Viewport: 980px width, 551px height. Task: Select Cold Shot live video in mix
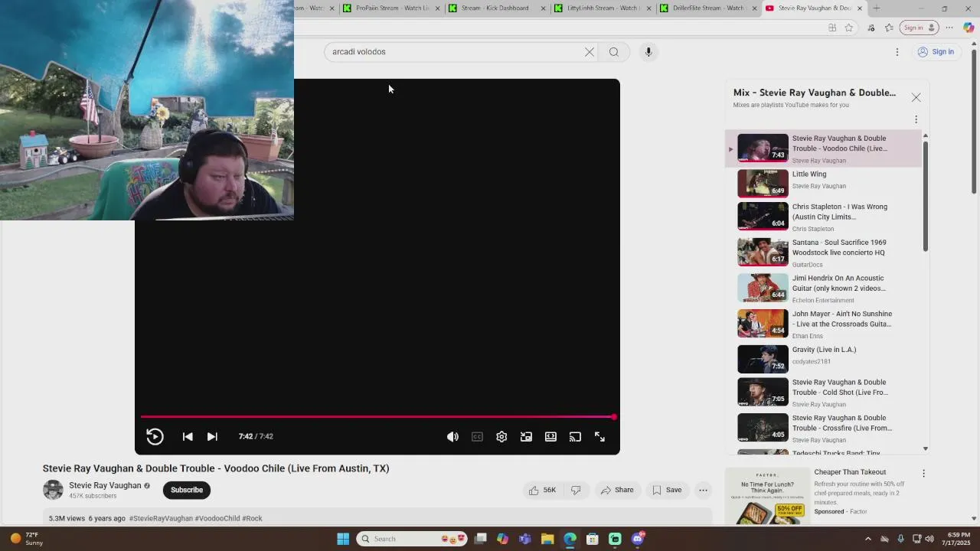pyautogui.click(x=824, y=392)
